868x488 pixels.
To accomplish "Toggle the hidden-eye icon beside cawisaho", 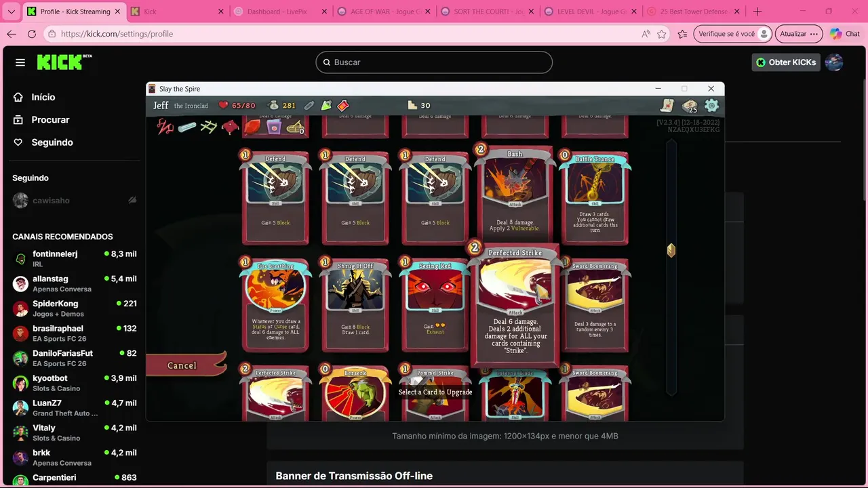I will tap(133, 200).
